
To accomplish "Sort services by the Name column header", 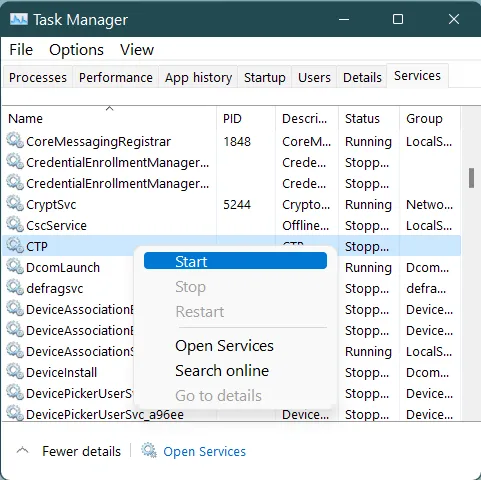I will tap(109, 118).
